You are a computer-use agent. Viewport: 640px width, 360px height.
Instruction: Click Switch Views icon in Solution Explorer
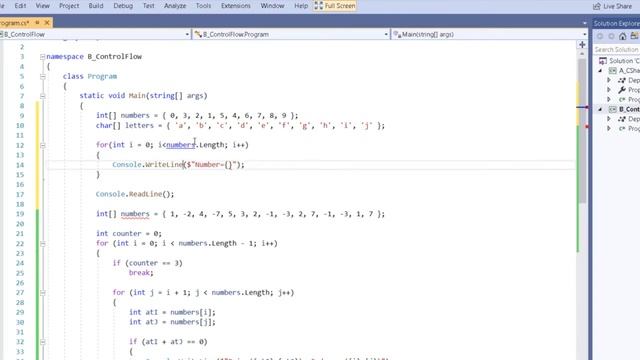635,36
